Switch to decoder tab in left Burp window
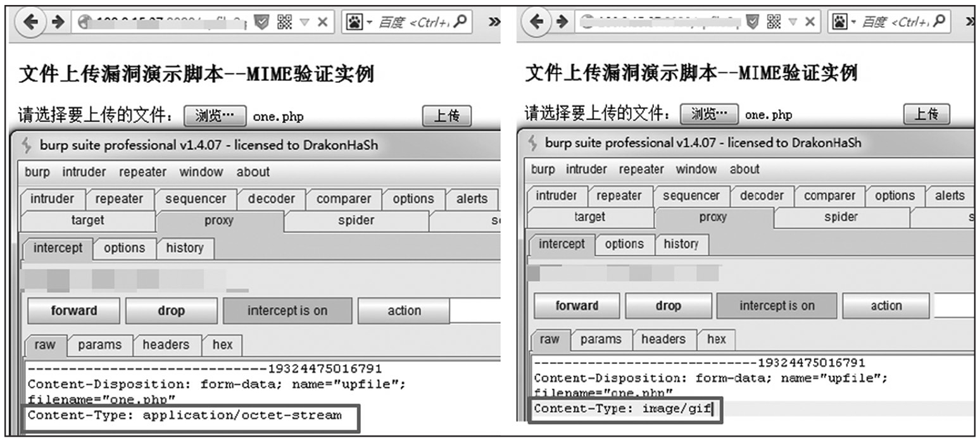The width and height of the screenshot is (980, 441). pyautogui.click(x=271, y=199)
